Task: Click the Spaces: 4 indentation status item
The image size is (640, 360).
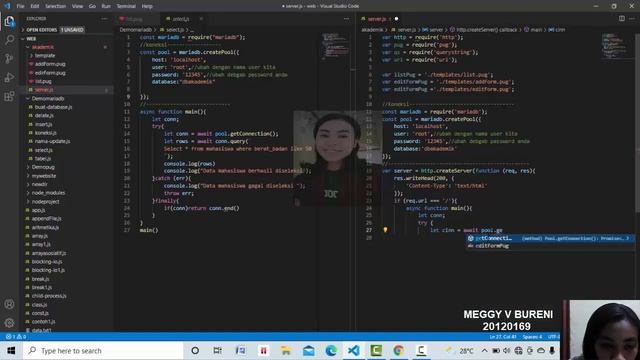Action: pyautogui.click(x=532, y=337)
